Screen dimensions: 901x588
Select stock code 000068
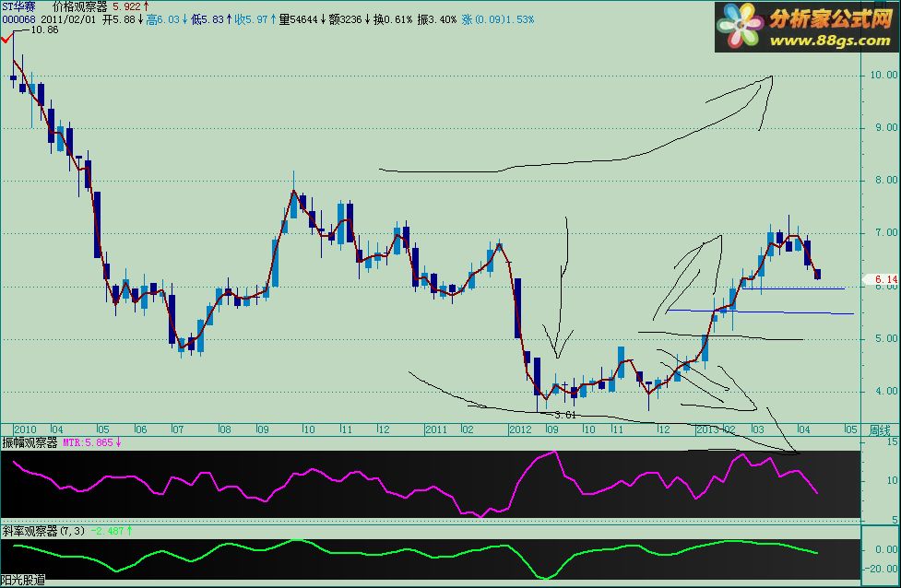(18, 19)
